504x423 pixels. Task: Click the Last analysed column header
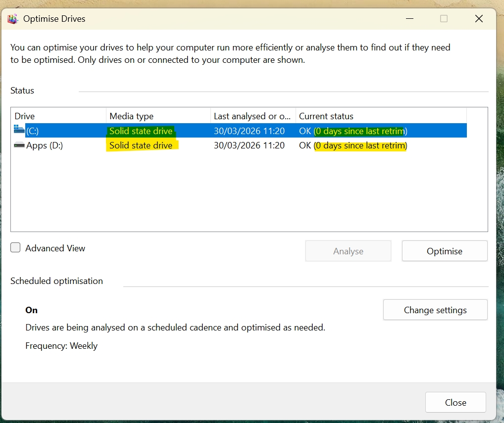252,116
